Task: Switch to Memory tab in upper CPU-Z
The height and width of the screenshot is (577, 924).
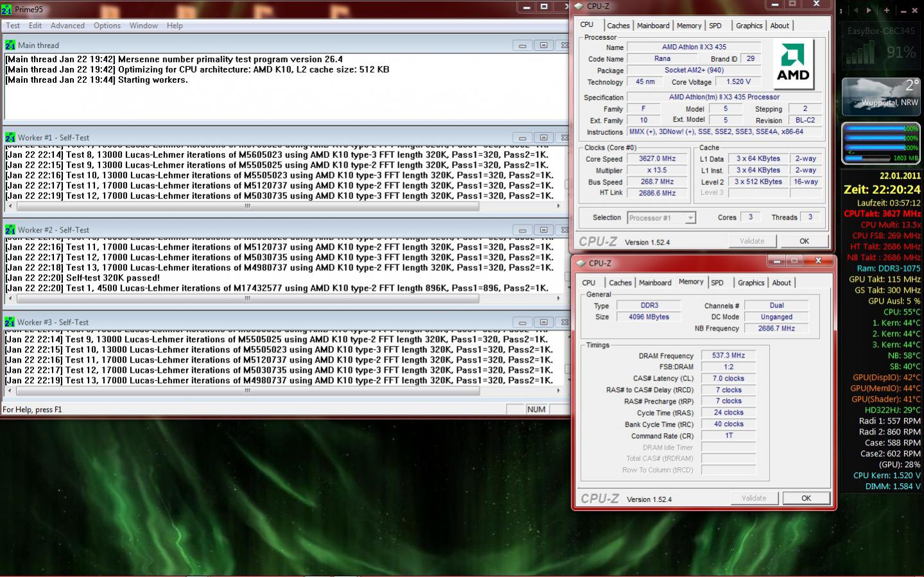Action: click(689, 26)
